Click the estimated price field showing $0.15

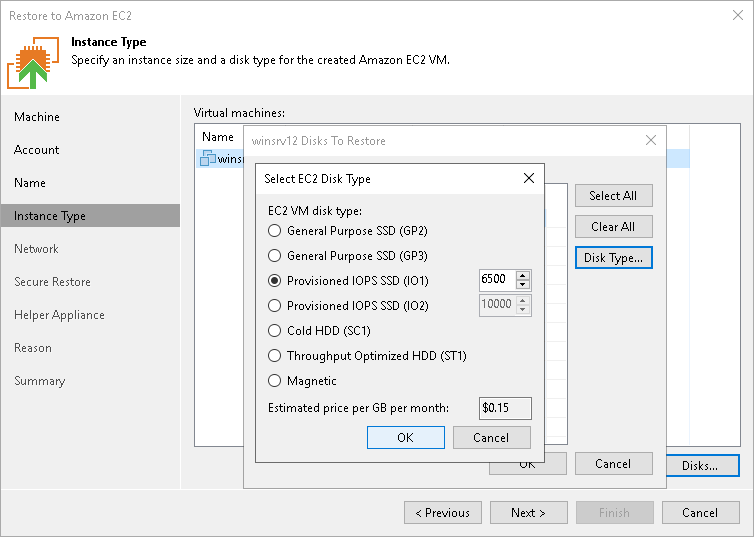(505, 408)
